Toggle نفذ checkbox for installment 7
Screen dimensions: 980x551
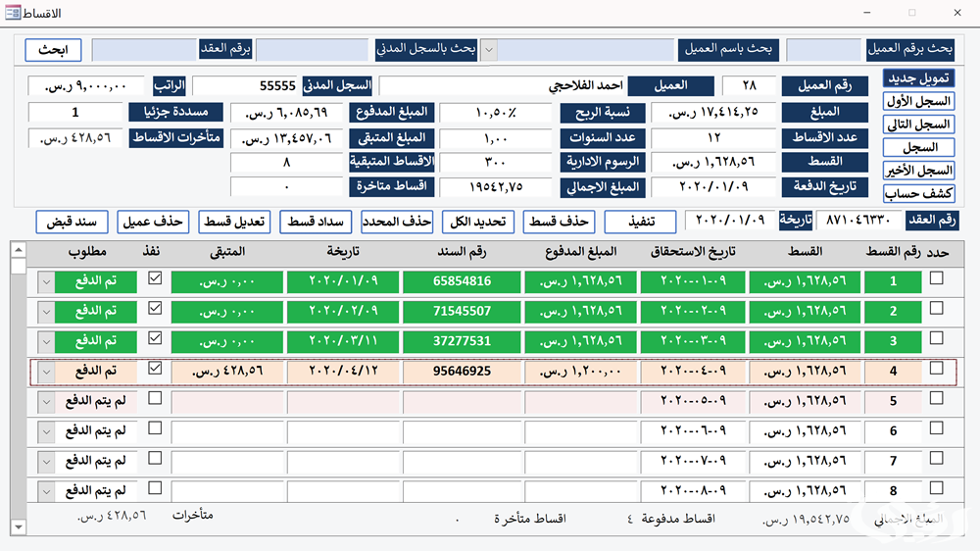coord(155,459)
